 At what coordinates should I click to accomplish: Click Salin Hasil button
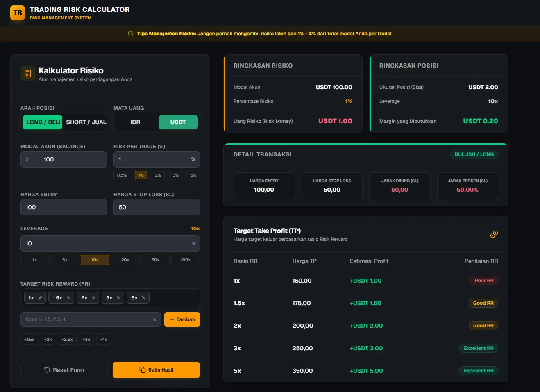pos(156,370)
